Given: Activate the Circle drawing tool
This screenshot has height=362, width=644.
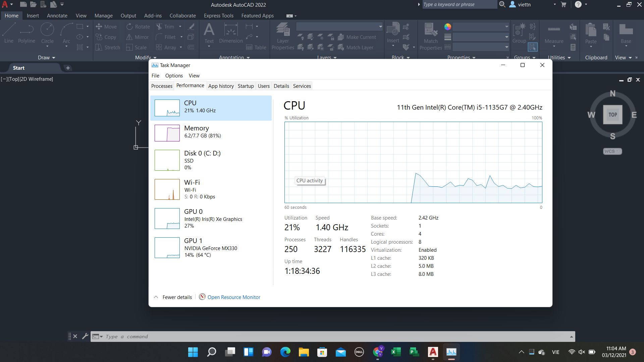Looking at the screenshot, I should coord(47,33).
